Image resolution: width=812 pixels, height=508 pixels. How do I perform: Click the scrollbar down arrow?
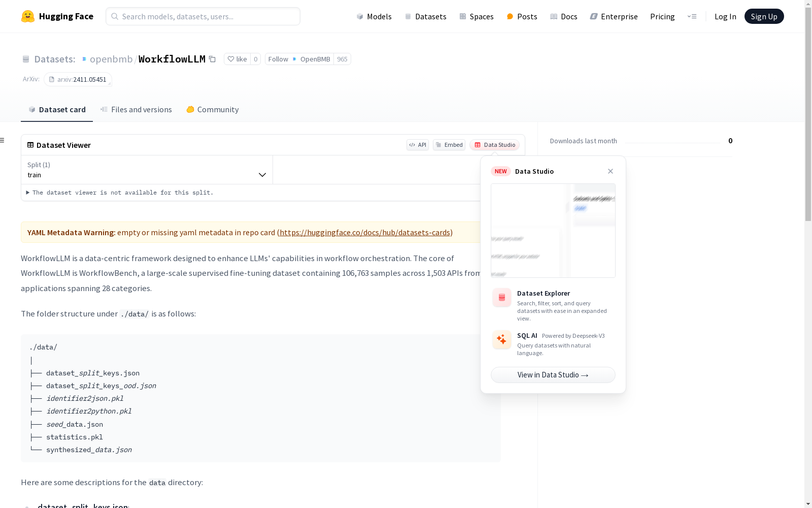[808, 504]
